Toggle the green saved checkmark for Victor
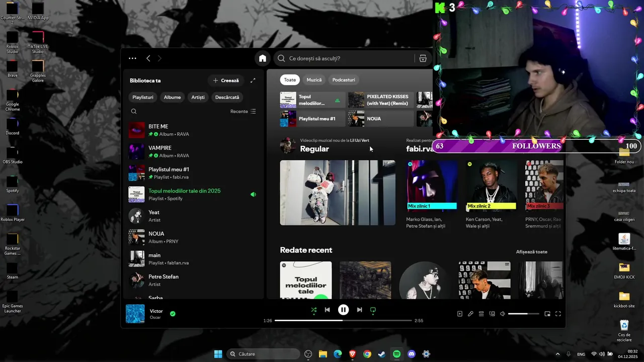Image resolution: width=644 pixels, height=362 pixels. click(x=173, y=314)
